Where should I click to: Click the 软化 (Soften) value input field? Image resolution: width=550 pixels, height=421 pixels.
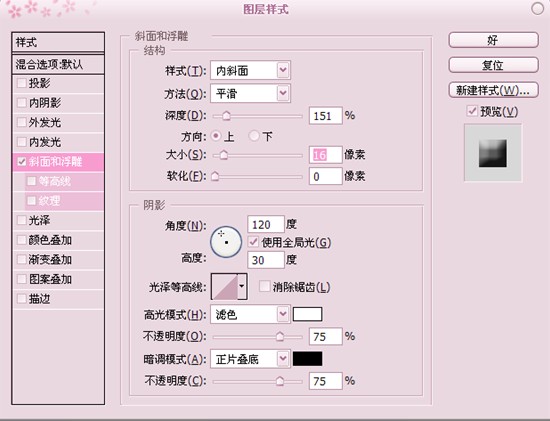pyautogui.click(x=325, y=176)
